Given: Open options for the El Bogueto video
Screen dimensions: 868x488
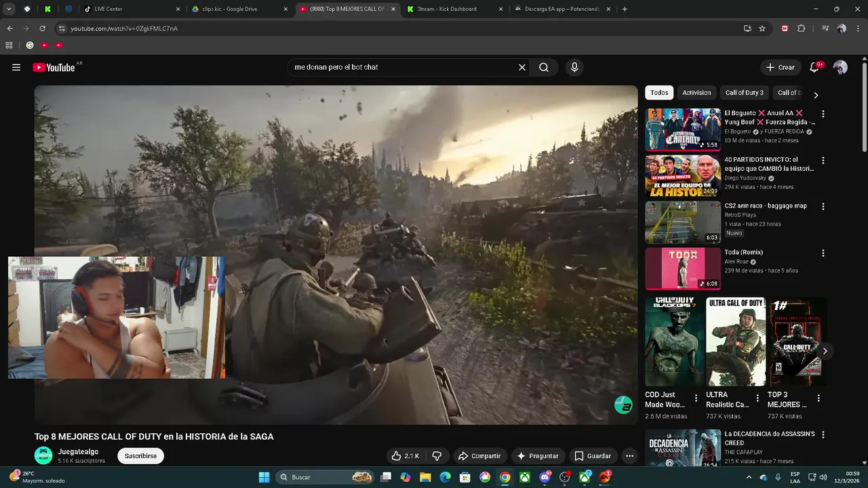Looking at the screenshot, I should 823,114.
